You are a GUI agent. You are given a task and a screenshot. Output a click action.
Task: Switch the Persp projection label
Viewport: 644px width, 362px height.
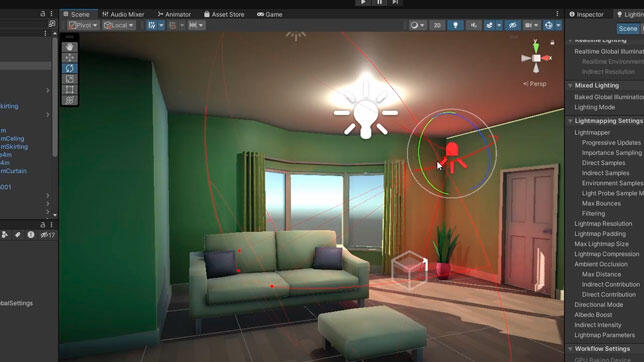pyautogui.click(x=535, y=84)
